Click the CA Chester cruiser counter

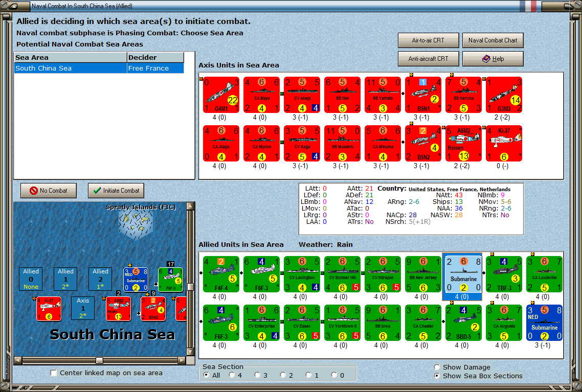pyautogui.click(x=423, y=322)
